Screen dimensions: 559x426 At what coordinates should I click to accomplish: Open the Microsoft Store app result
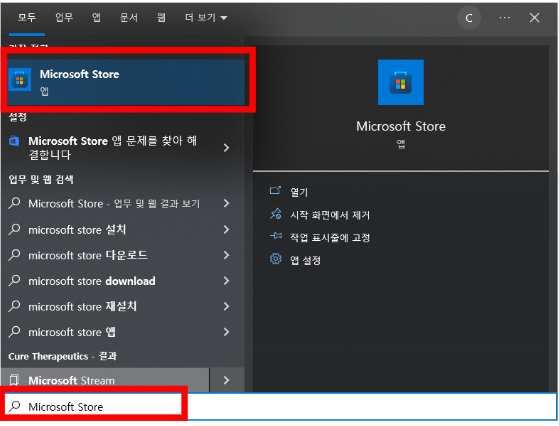[x=126, y=82]
